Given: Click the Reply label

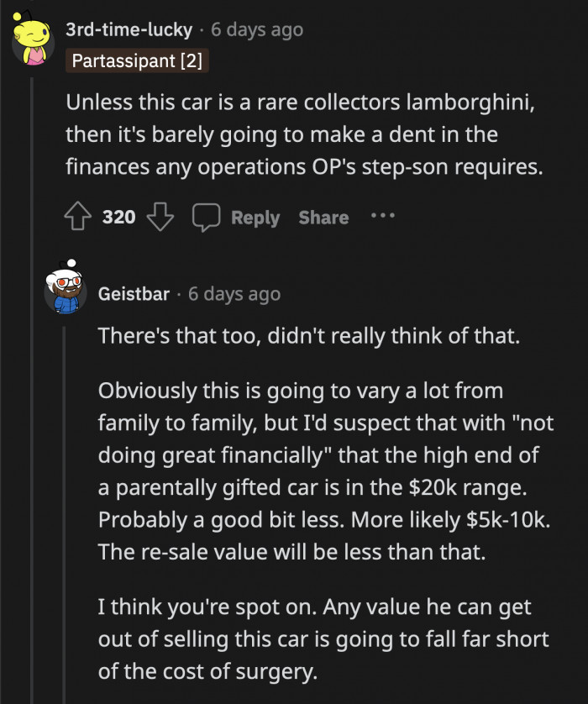Looking at the screenshot, I should [254, 217].
